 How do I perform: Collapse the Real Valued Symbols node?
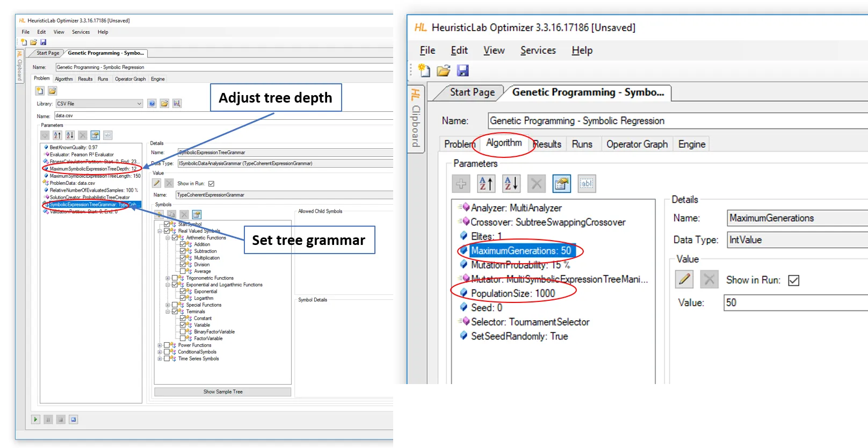click(160, 231)
